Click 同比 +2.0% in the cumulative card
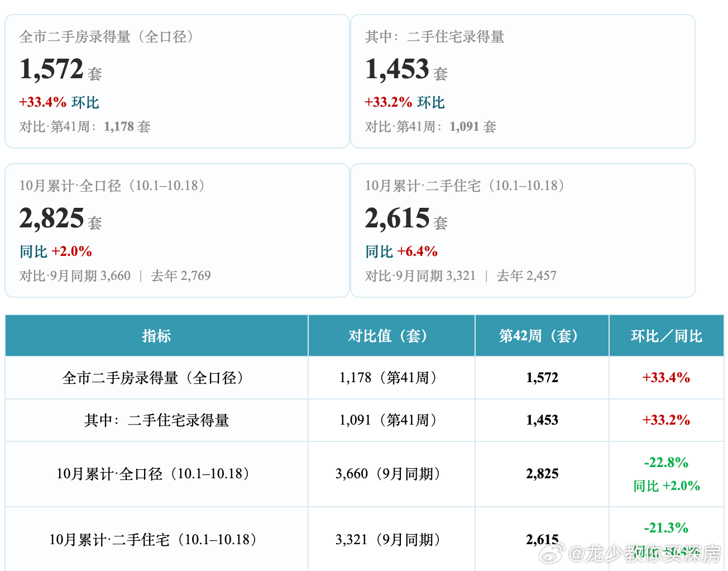728x571 pixels. click(x=56, y=251)
